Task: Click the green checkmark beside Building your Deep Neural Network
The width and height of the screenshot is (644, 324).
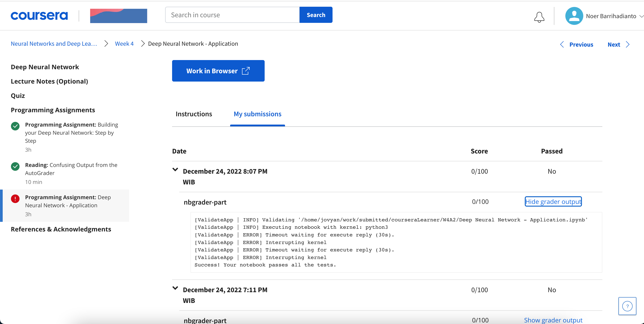Action: (15, 126)
